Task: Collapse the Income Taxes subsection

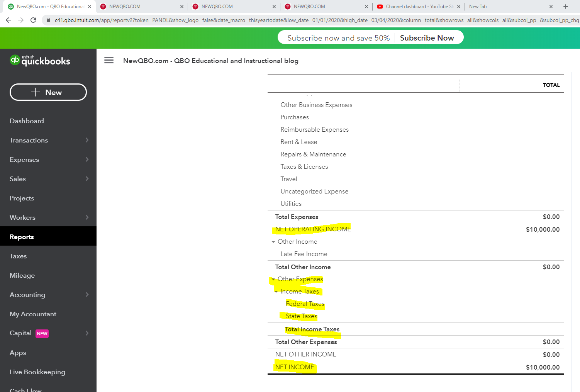Action: pyautogui.click(x=276, y=292)
